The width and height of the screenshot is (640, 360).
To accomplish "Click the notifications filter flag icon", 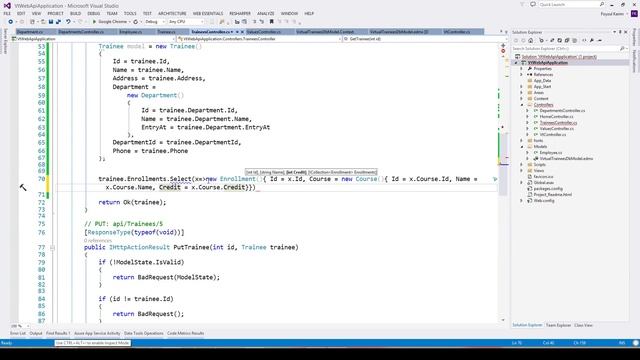I will tap(522, 4).
